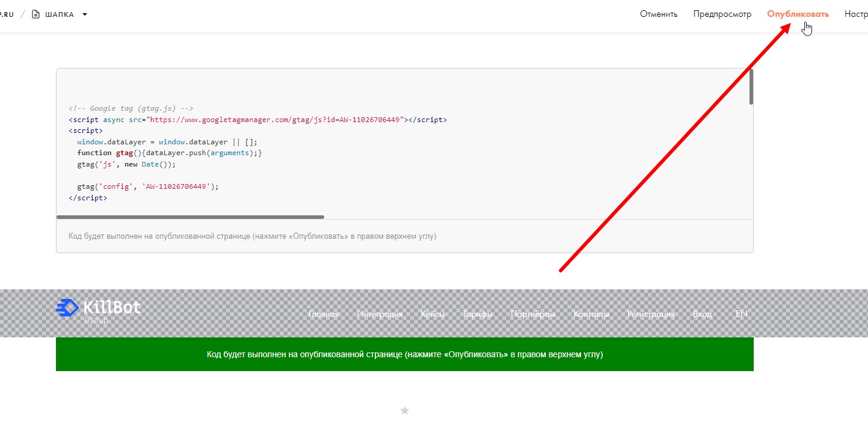Click the page document icon beside ШАПКА
Screen dimensions: 868x421
35,14
